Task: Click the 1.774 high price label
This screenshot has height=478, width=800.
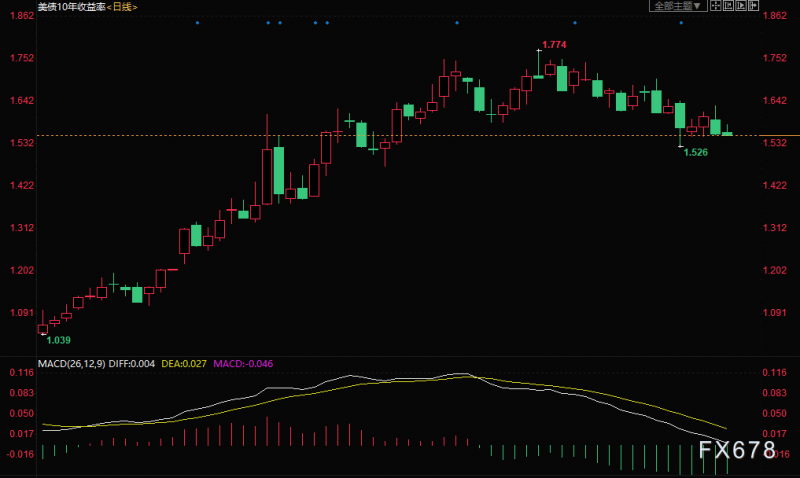Action: click(554, 45)
